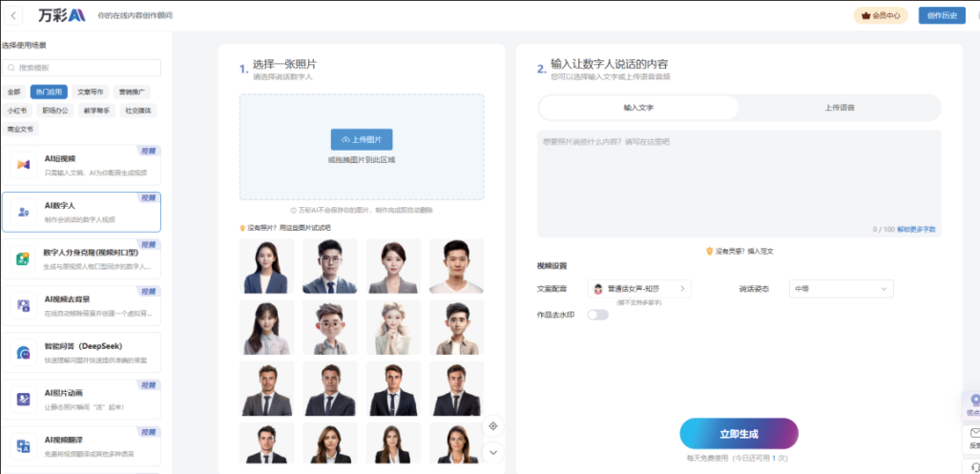Click the AI照片动画 template icon
The width and height of the screenshot is (980, 474).
coord(23,400)
